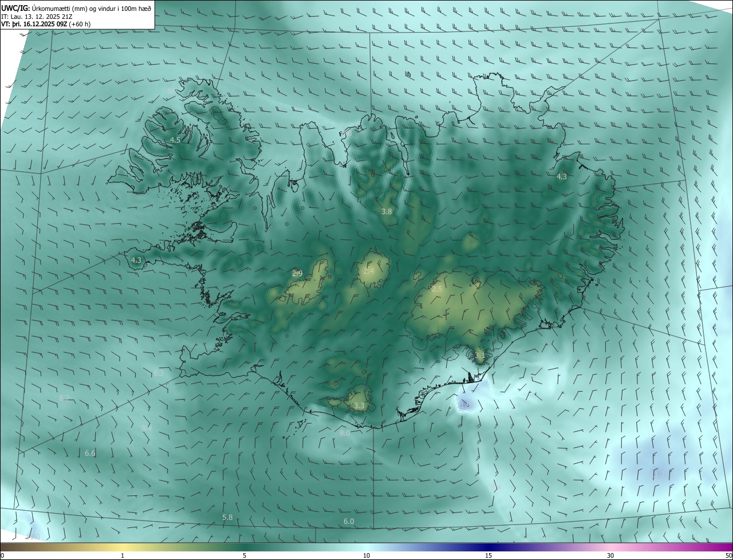
Task: Click the 2.5 value on the Vatnajökull glacier
Action: [437, 289]
